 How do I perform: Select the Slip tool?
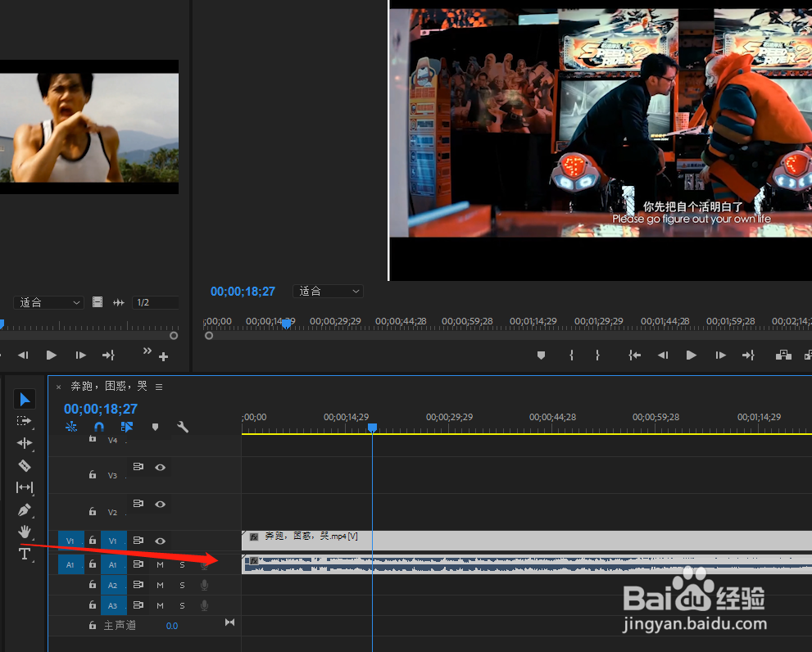point(25,487)
